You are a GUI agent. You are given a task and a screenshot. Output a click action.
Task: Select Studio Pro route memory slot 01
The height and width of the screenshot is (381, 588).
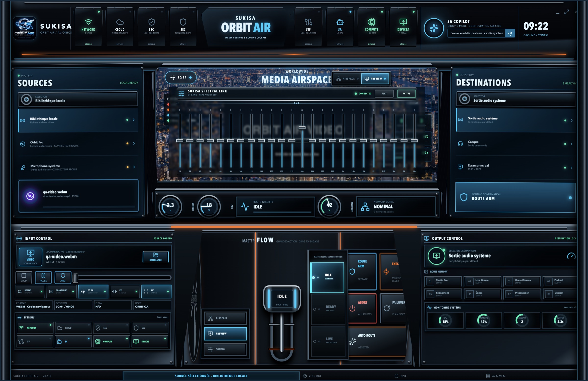443,281
